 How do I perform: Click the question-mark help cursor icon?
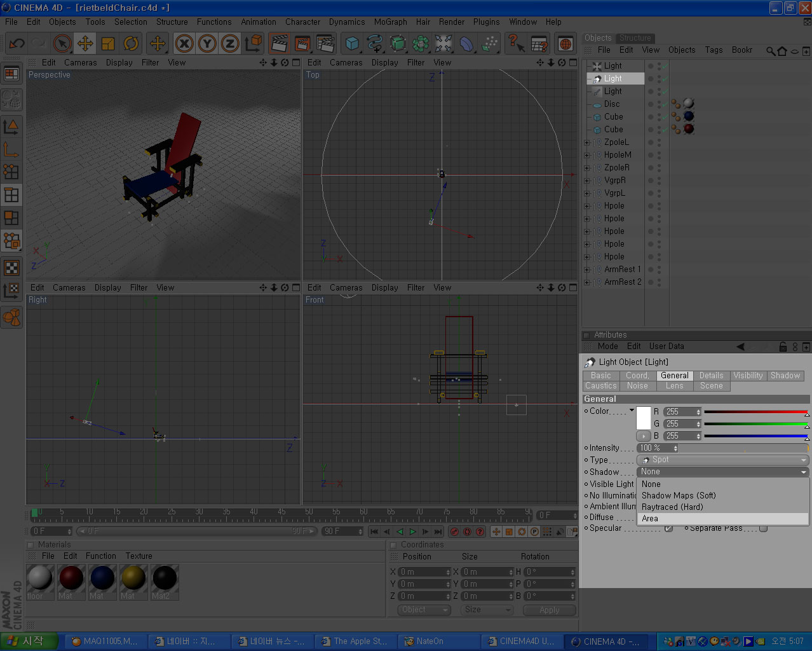point(516,43)
